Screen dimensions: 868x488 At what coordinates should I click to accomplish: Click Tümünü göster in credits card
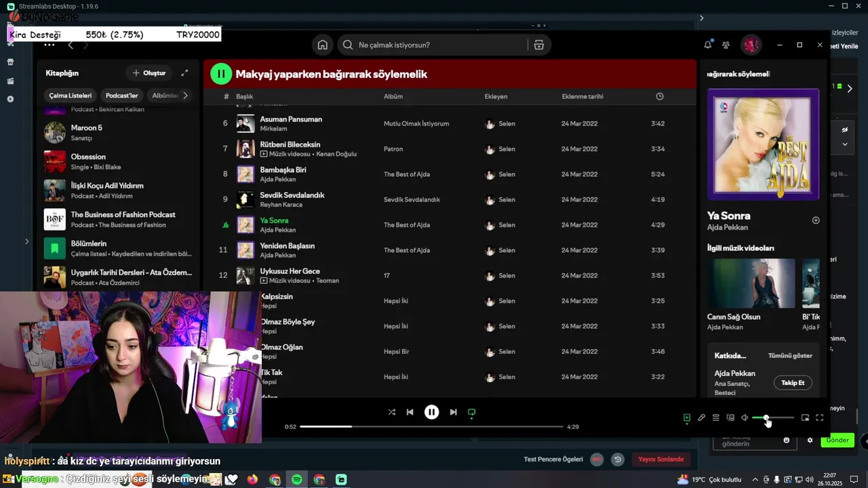pyautogui.click(x=790, y=355)
